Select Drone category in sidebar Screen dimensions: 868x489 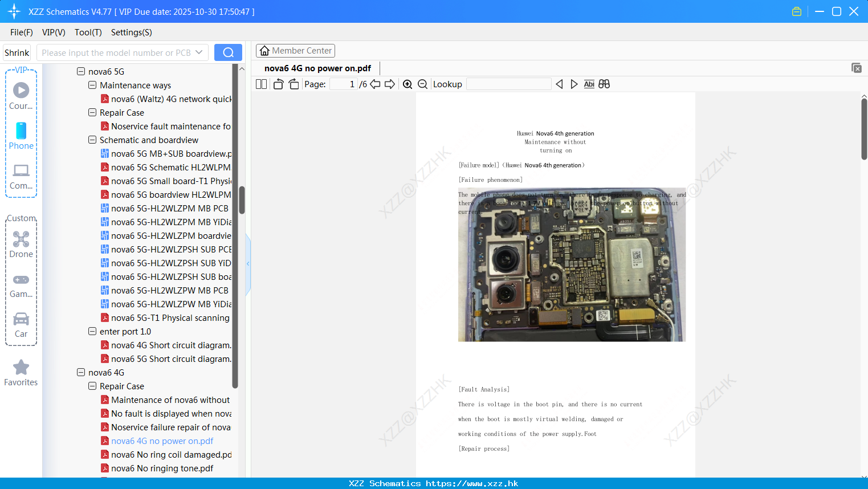tap(21, 244)
